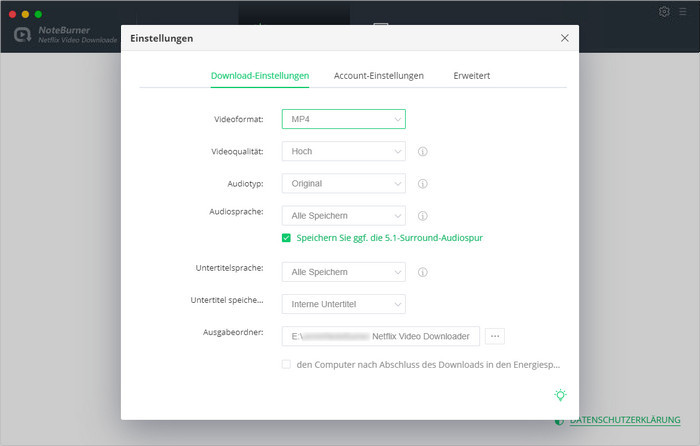700x446 pixels.
Task: Enable sleep after download completion checkbox
Action: (286, 364)
